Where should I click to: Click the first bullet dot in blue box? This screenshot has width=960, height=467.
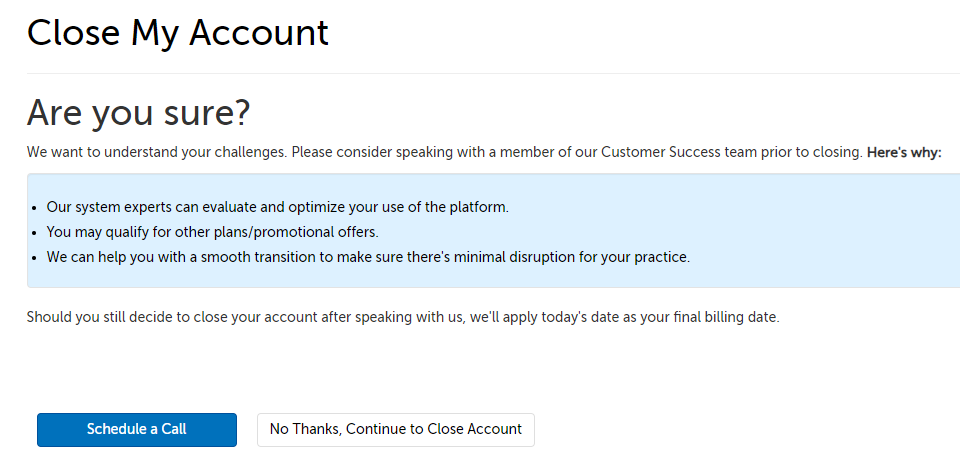click(x=36, y=208)
